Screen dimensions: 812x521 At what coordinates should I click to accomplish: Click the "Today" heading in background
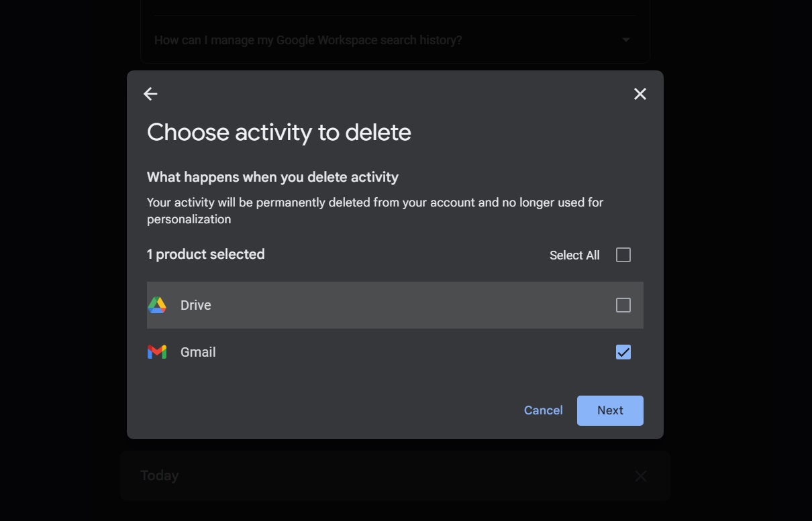tap(160, 475)
